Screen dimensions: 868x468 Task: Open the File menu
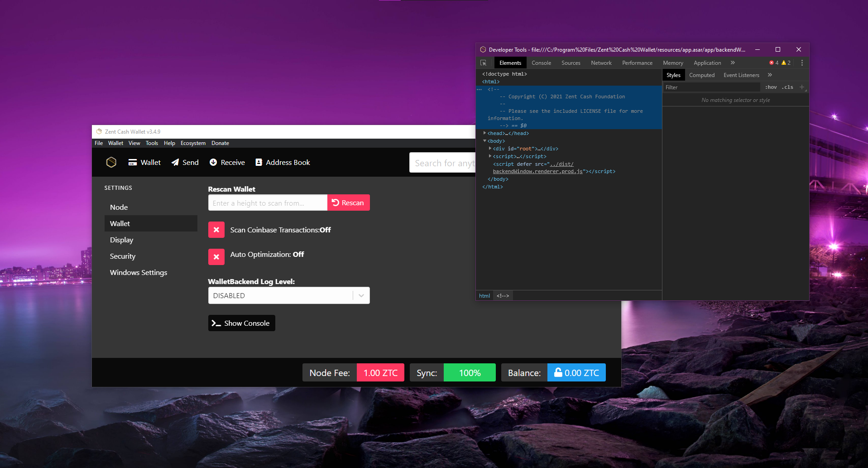coord(99,143)
